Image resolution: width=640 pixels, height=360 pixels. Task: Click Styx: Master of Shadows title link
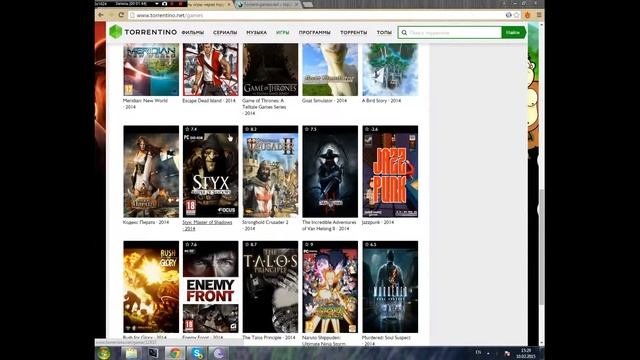[x=207, y=225]
